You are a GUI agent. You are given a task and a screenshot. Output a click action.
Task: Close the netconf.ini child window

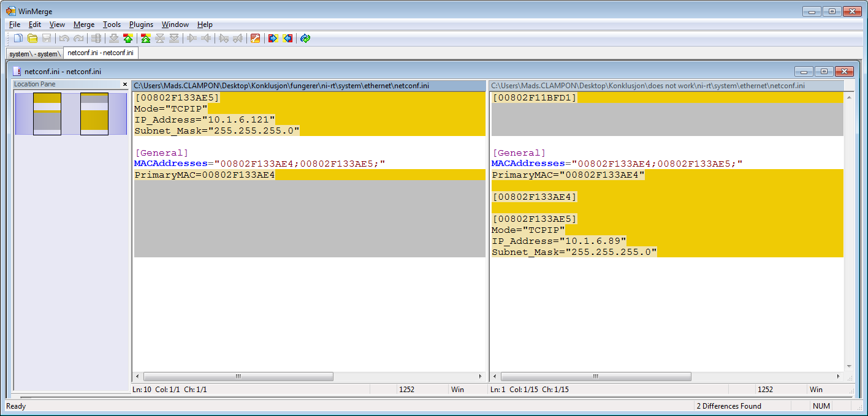844,72
